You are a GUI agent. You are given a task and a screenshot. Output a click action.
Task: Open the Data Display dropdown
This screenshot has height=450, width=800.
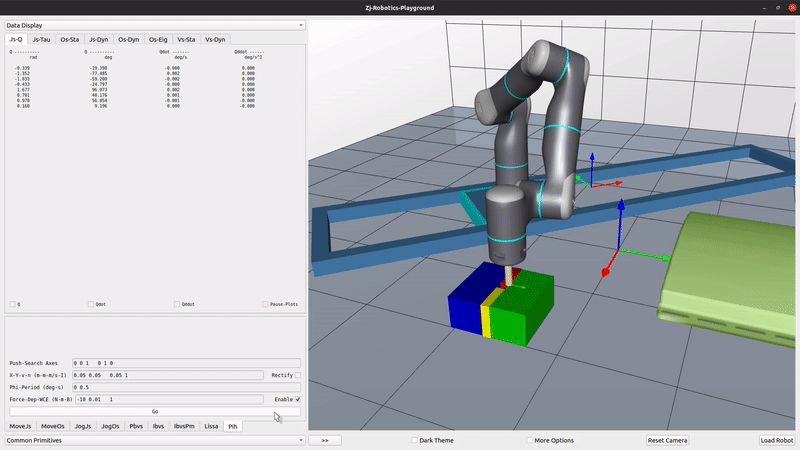[x=154, y=25]
